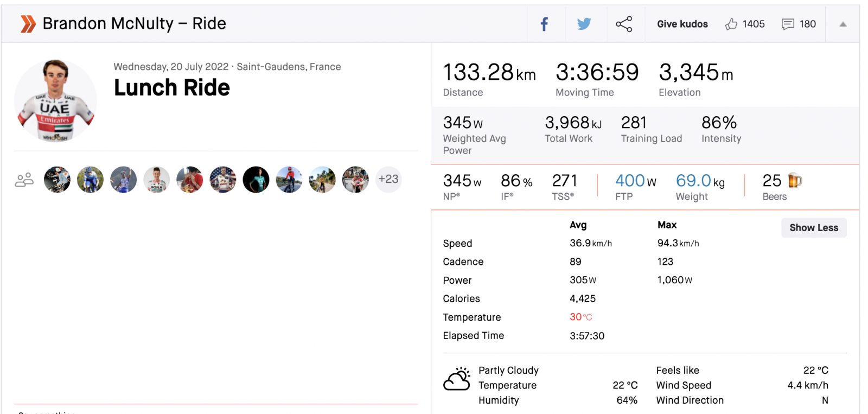Click the Partly Cloudy weather label

[508, 371]
